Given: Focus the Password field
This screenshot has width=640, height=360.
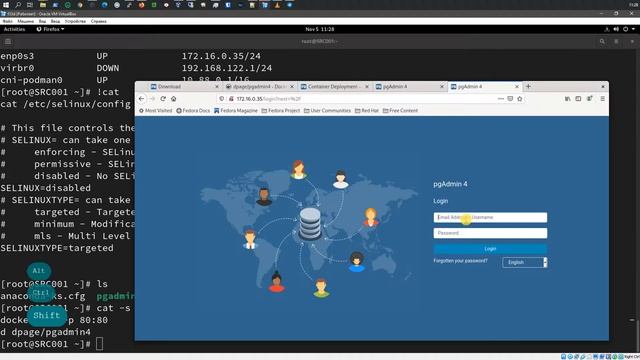Looking at the screenshot, I should tap(490, 233).
